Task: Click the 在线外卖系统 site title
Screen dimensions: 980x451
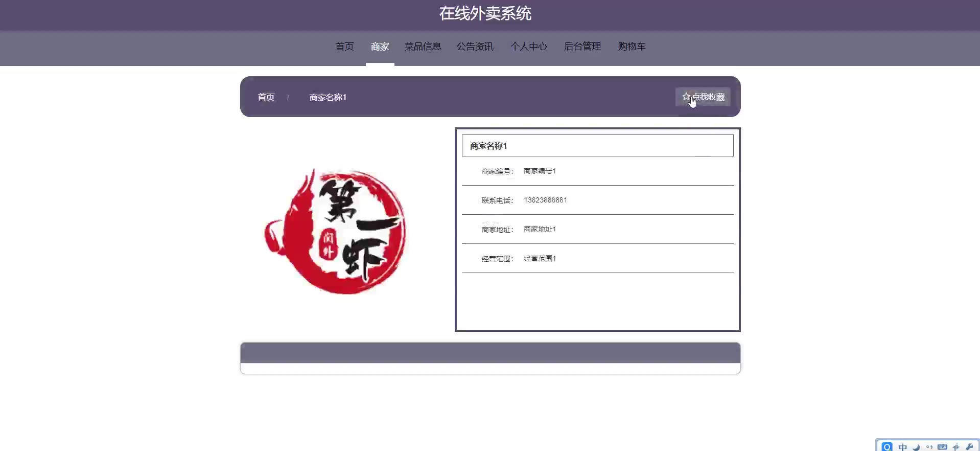Action: point(485,13)
